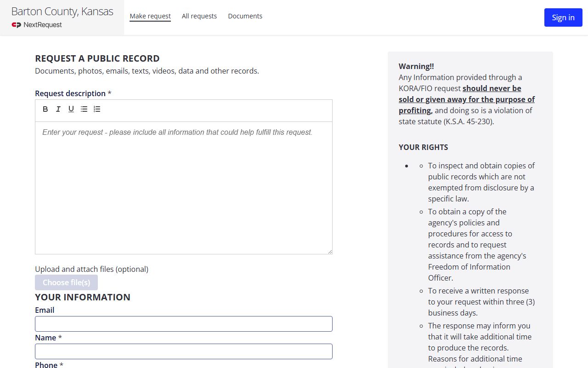588x368 pixels.
Task: Switch to the All requests tab
Action: [x=199, y=16]
